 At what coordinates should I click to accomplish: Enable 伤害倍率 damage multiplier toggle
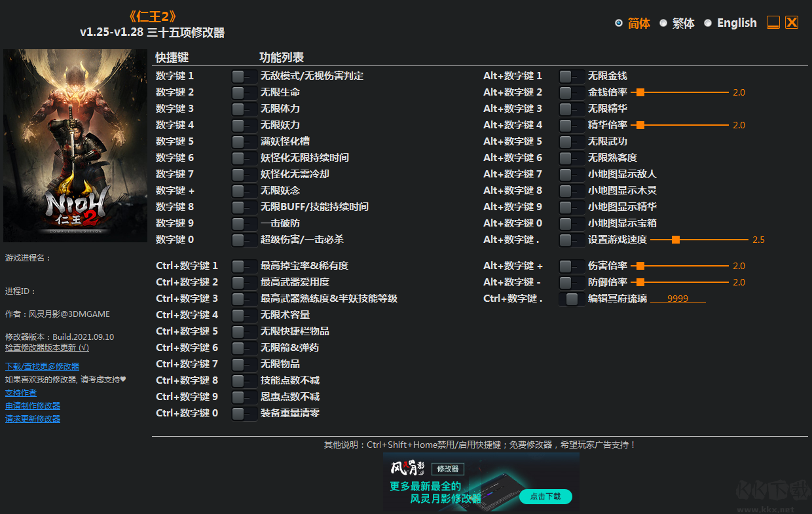[571, 266]
